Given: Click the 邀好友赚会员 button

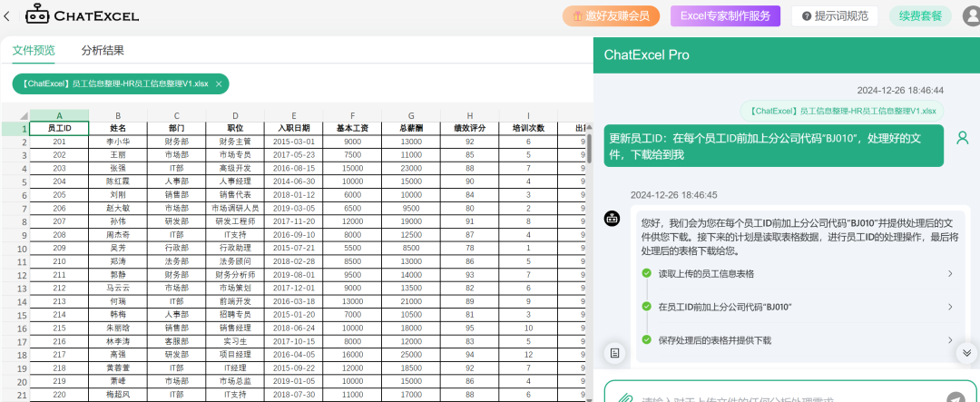Looking at the screenshot, I should point(612,16).
